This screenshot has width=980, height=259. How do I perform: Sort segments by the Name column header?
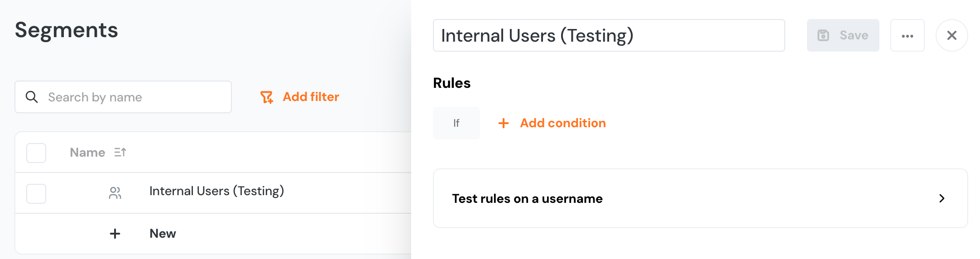pos(87,153)
